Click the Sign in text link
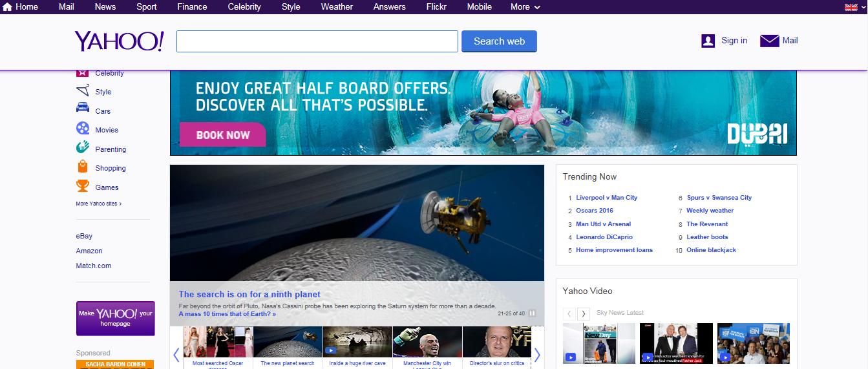Viewport: 868px width, 369px height. point(734,40)
